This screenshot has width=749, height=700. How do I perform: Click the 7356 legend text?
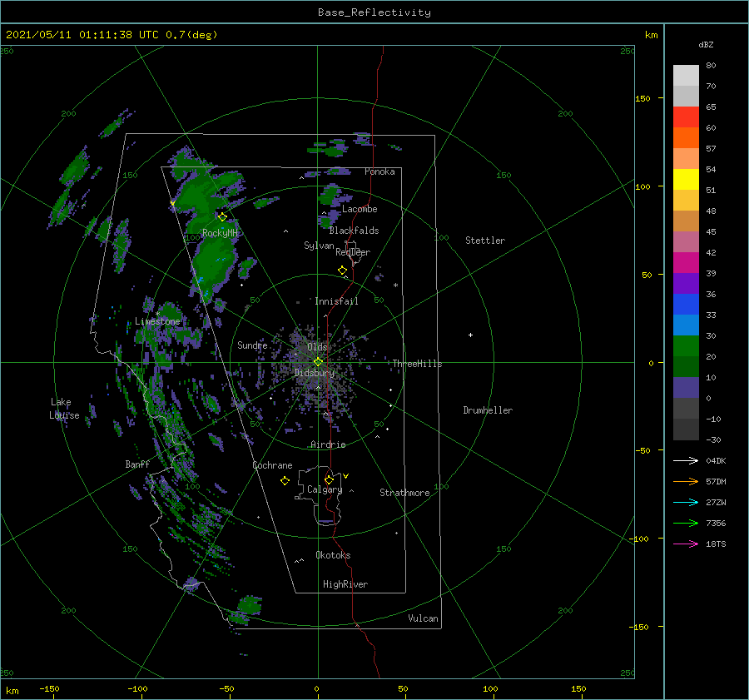[x=716, y=524]
